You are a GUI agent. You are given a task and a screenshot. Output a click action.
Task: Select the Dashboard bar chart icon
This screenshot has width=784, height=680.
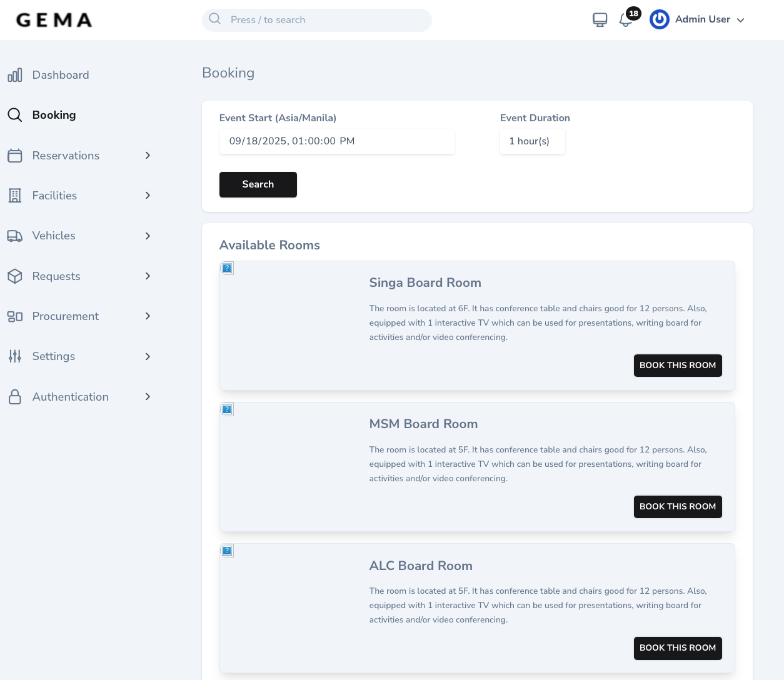click(14, 74)
